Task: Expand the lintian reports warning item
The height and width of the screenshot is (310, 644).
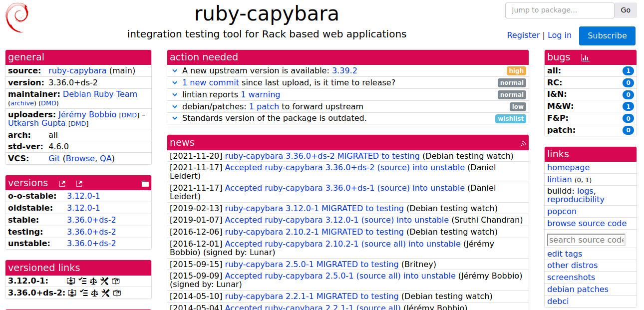Action: pyautogui.click(x=175, y=95)
